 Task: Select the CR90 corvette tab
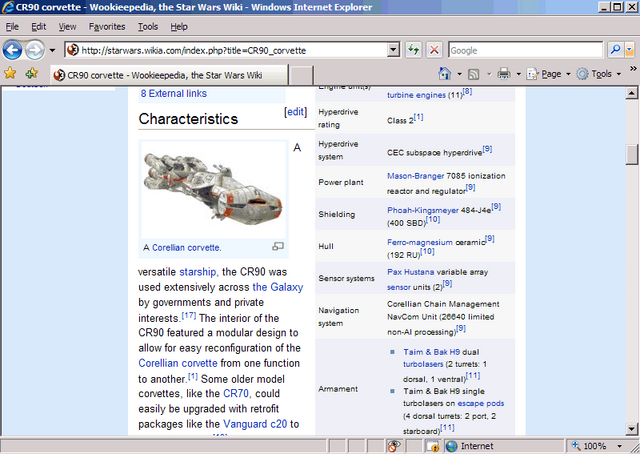pyautogui.click(x=169, y=75)
